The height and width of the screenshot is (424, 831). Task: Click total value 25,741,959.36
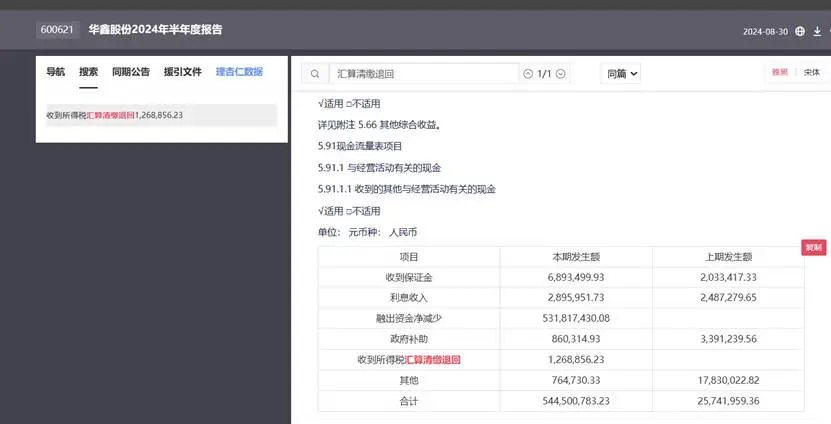coord(728,401)
